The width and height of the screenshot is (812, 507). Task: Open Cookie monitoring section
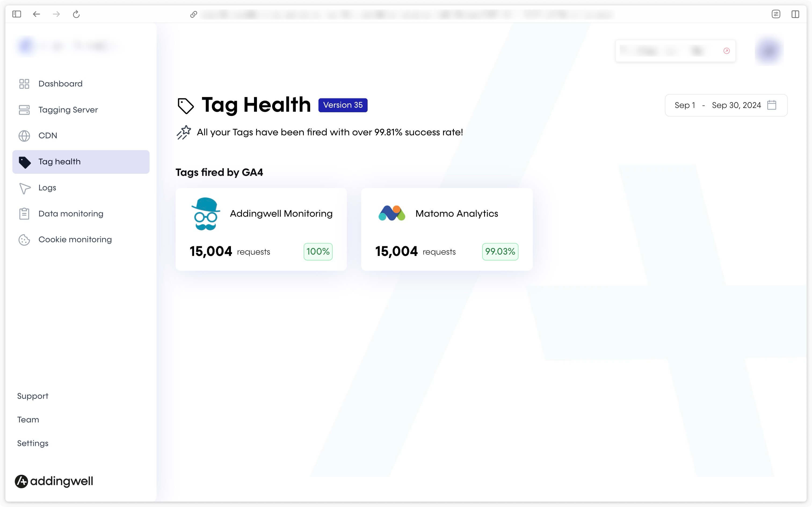pos(75,240)
